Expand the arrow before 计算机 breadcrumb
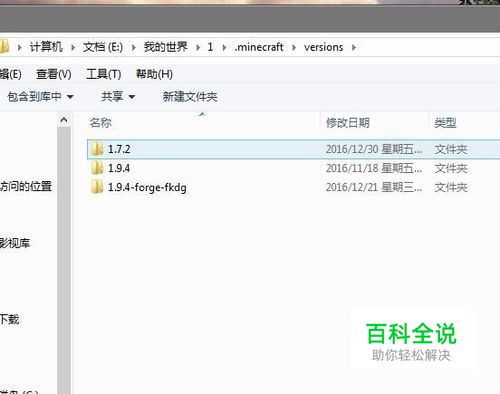 click(19, 48)
